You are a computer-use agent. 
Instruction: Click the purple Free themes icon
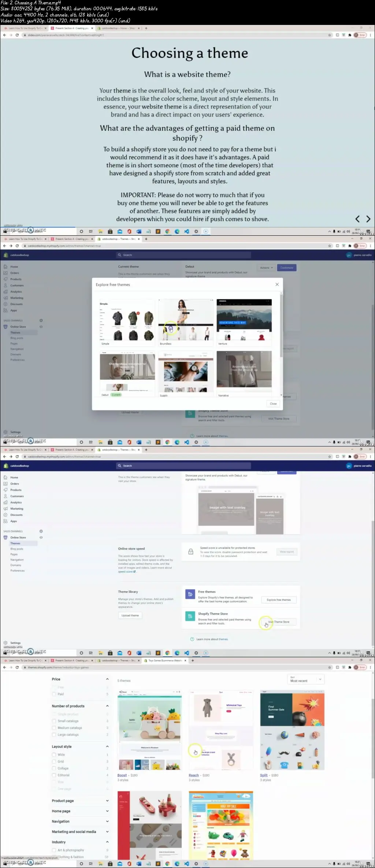(x=190, y=594)
